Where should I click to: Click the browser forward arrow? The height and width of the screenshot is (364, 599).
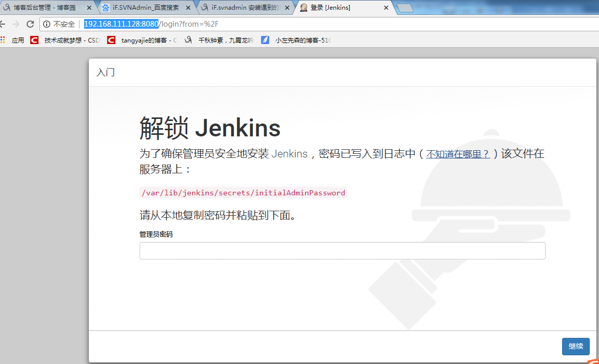pyautogui.click(x=16, y=24)
